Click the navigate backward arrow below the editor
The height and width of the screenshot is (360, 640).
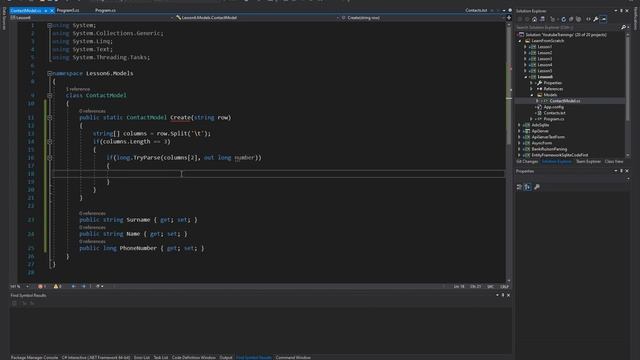(73, 287)
